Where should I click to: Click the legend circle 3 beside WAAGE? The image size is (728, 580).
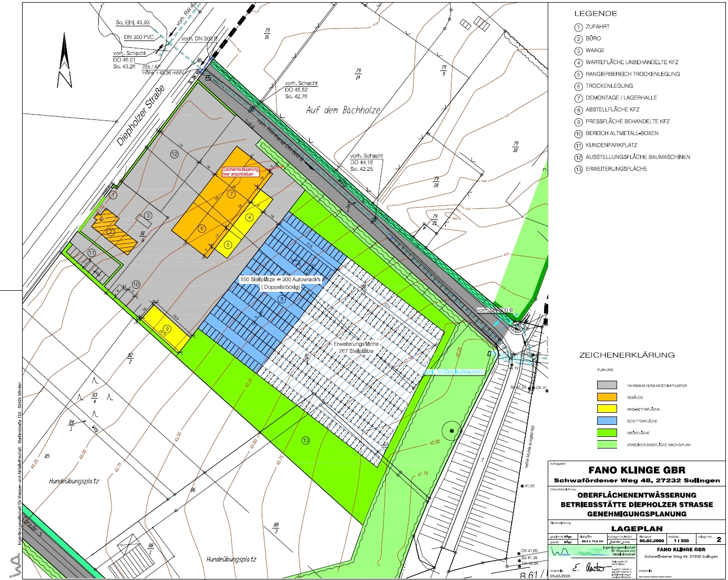coord(578,51)
